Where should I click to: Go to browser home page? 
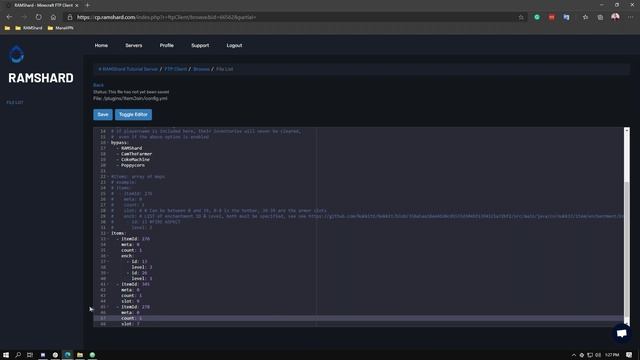pos(53,17)
